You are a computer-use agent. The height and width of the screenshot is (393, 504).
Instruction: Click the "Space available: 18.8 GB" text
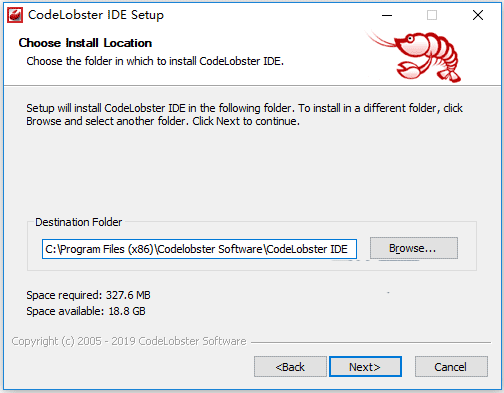click(86, 311)
